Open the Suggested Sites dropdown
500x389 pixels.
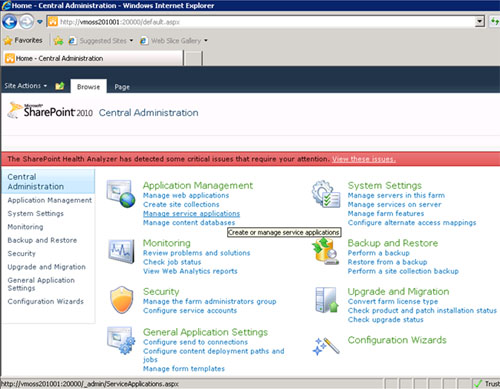coord(100,41)
